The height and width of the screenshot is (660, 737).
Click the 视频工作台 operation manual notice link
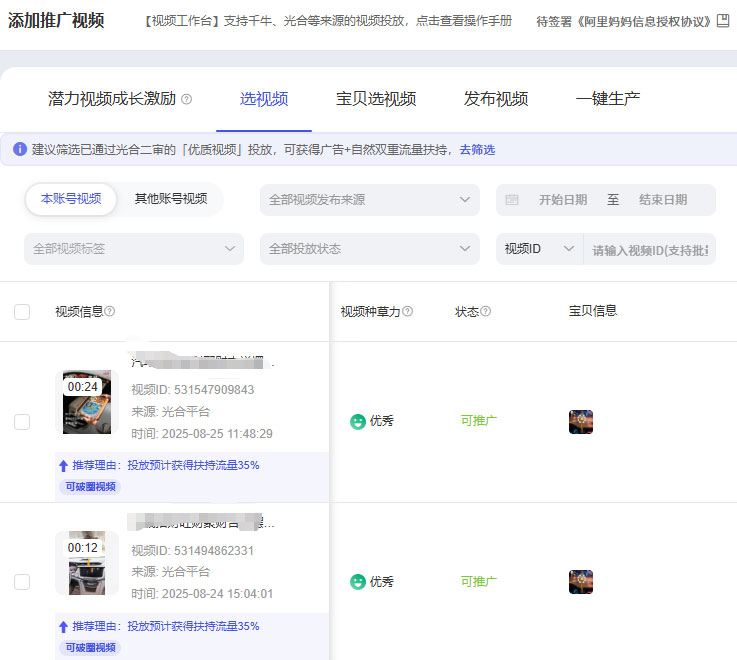point(327,21)
